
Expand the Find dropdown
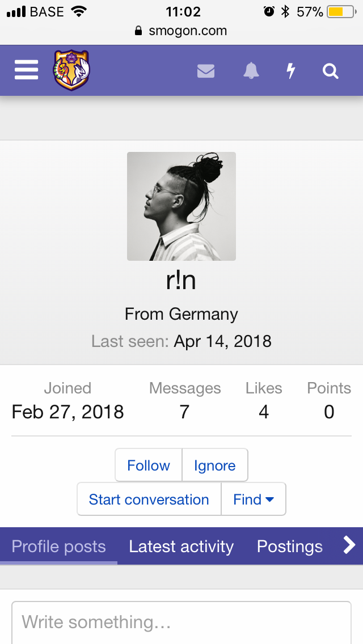tap(254, 499)
